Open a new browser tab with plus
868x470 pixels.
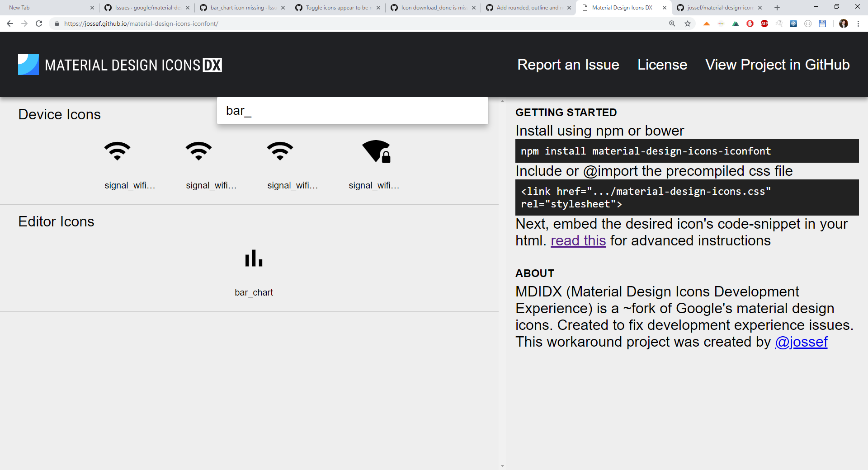(777, 8)
